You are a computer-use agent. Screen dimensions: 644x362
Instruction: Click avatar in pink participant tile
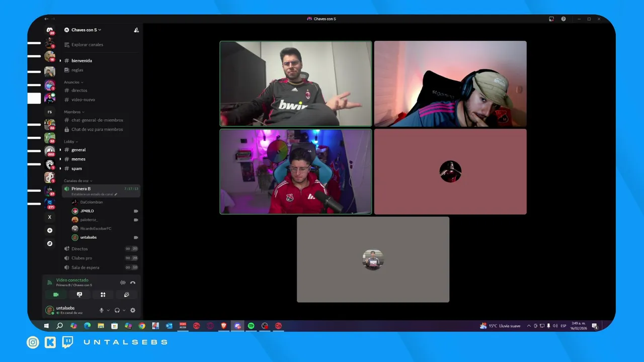click(x=450, y=171)
